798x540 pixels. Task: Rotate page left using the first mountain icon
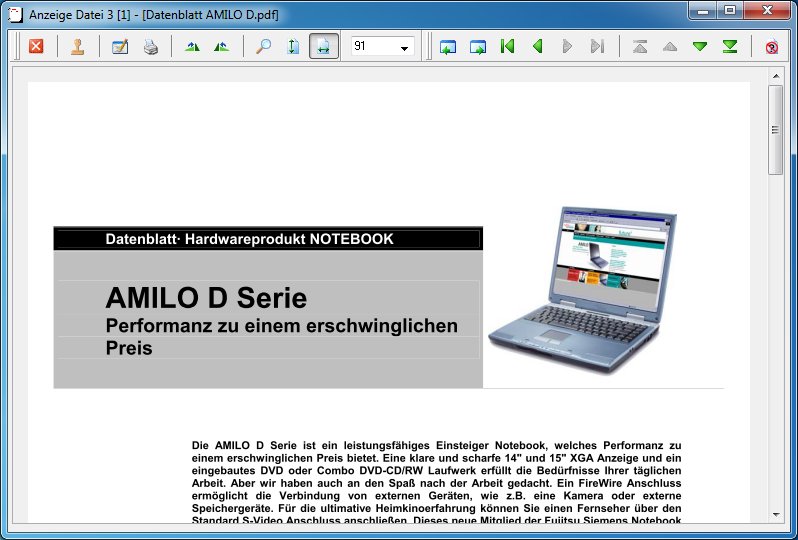tap(192, 47)
